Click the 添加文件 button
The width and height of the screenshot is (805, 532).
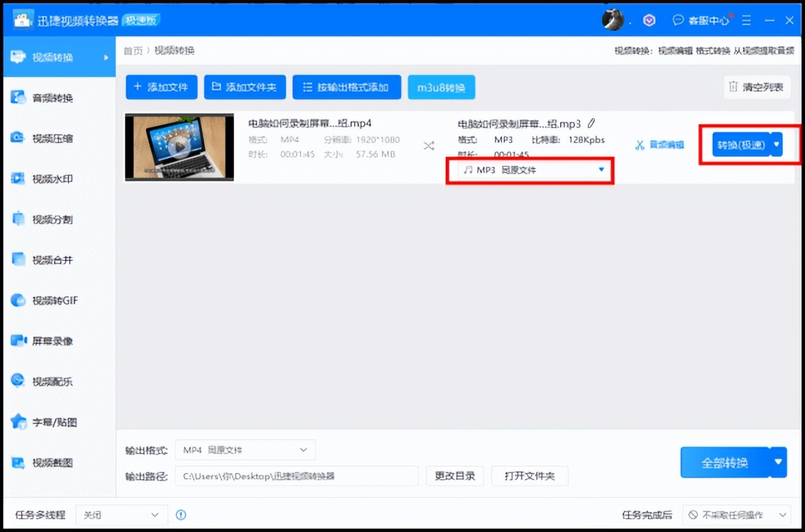[x=161, y=87]
